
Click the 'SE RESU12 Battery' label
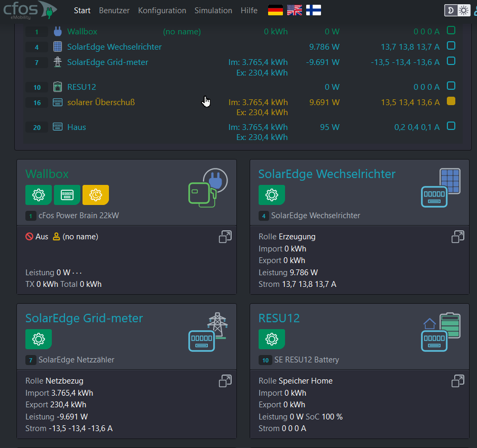pos(307,360)
